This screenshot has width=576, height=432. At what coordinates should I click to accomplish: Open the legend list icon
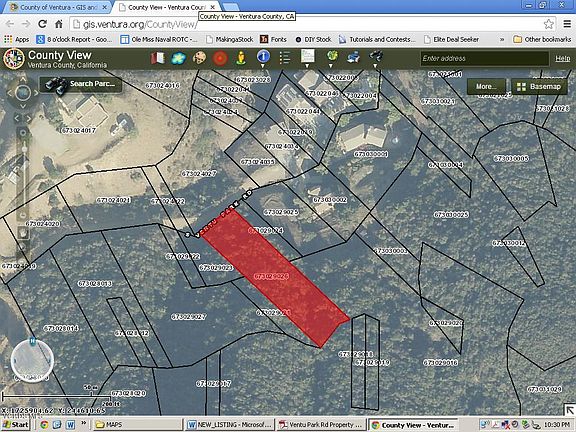[x=284, y=58]
